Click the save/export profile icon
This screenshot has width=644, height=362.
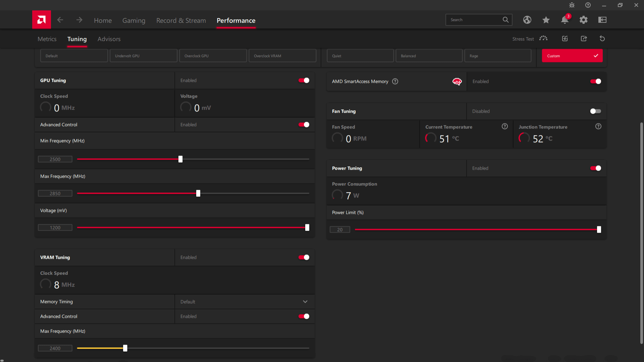point(584,39)
